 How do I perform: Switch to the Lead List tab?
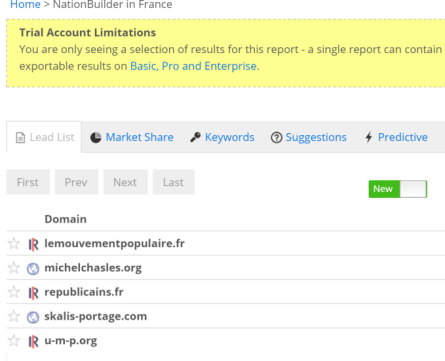[x=44, y=137]
